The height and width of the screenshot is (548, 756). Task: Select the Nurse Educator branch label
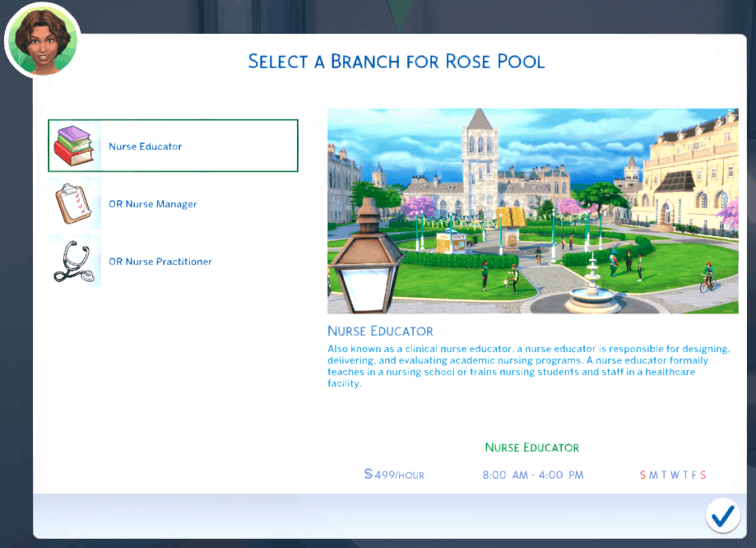point(146,146)
